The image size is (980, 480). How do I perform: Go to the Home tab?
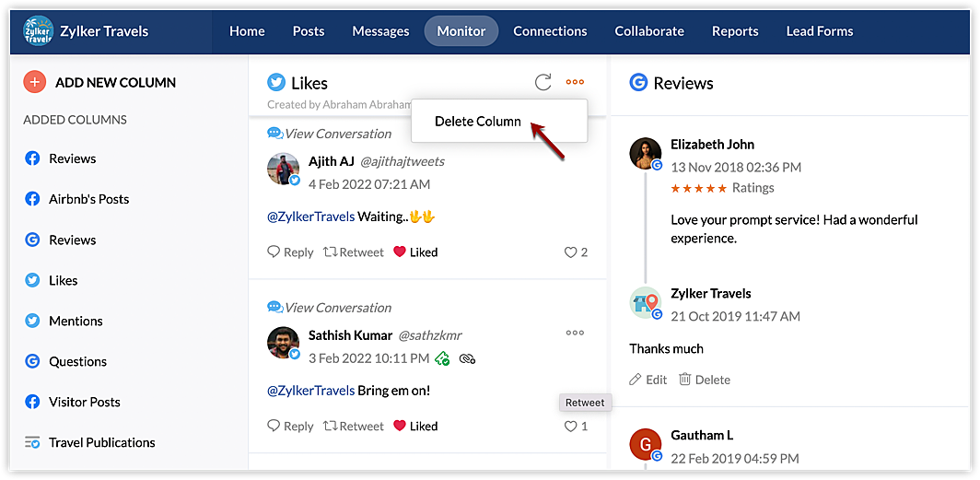point(247,30)
